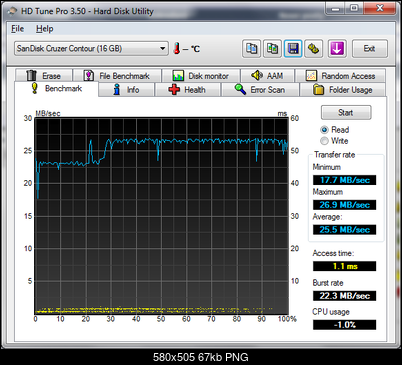Screen dimensions: 402x365
Task: Close the HD Tune Pro window
Action: pos(380,9)
